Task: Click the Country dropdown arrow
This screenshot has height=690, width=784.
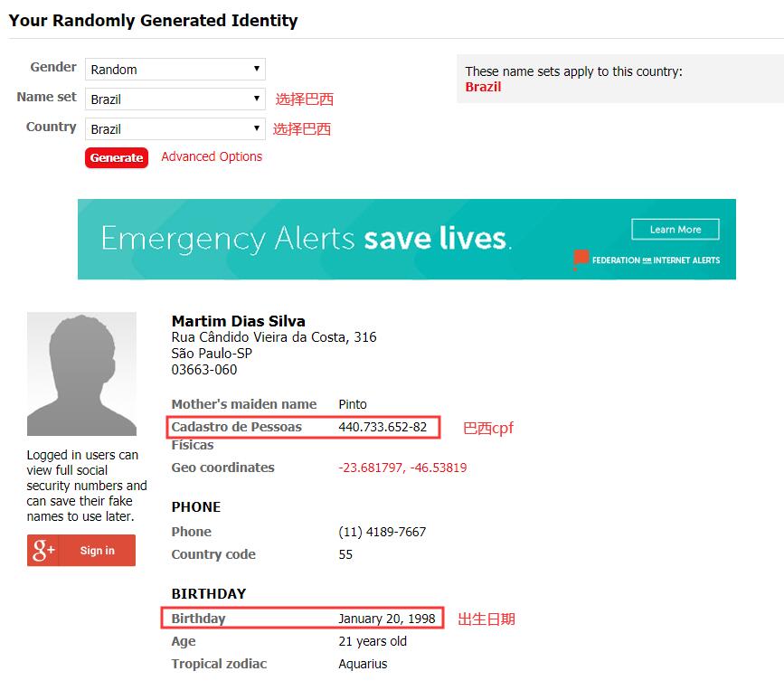Action: (x=257, y=128)
